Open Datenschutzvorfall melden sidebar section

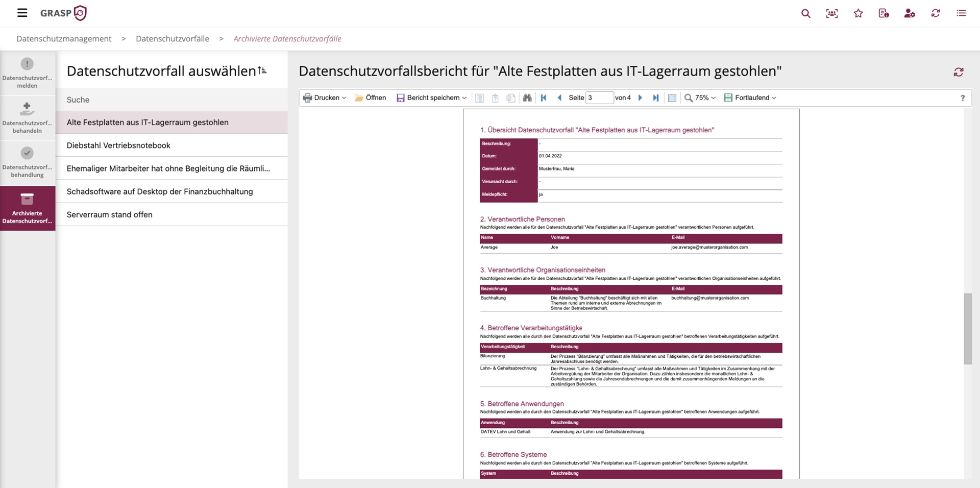(28, 73)
